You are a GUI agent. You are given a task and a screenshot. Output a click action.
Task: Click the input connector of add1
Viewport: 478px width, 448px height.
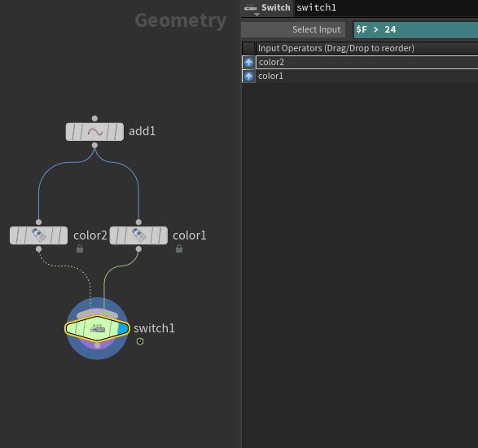tap(94, 118)
